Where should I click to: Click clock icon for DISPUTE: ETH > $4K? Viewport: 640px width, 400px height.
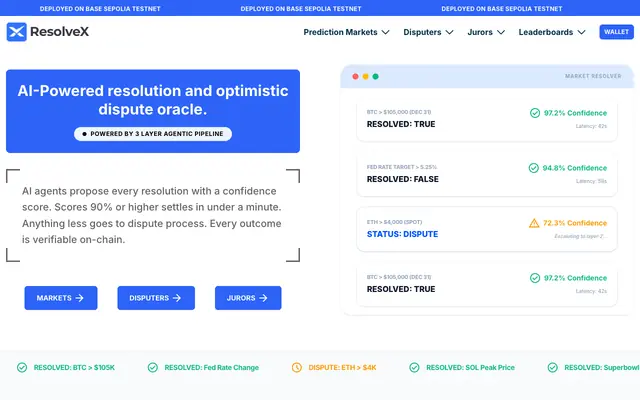(297, 367)
